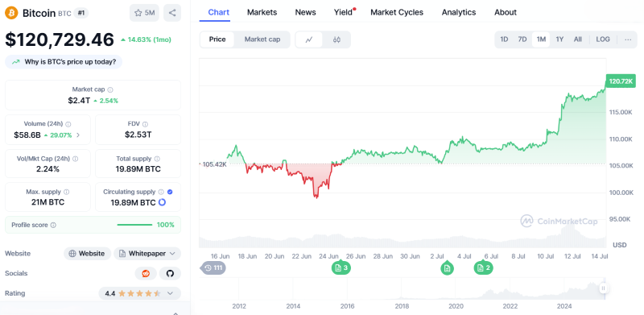
Task: Click the Market cap info icon
Action: click(x=110, y=89)
